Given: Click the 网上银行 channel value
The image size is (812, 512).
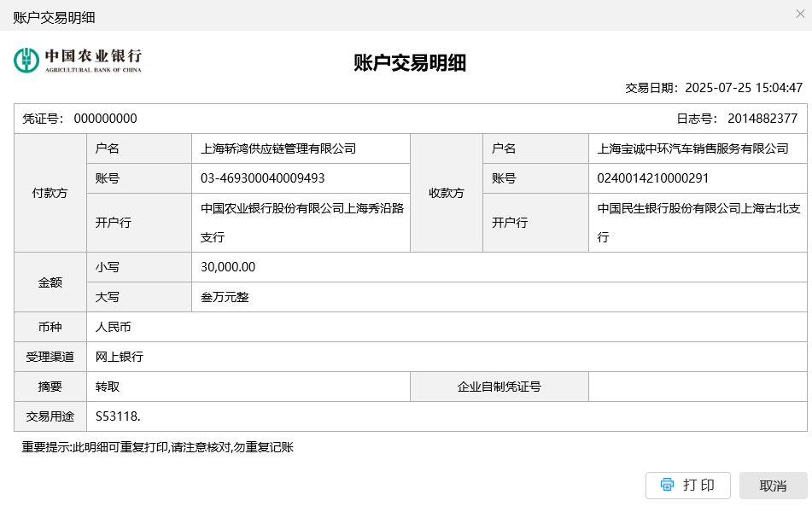Looking at the screenshot, I should point(120,357).
